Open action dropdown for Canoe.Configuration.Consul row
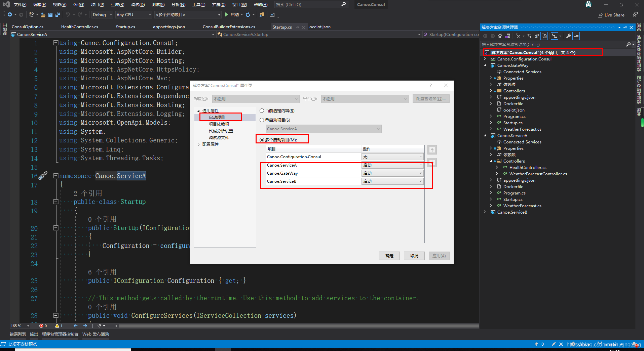The height and width of the screenshot is (351, 644). [392, 157]
